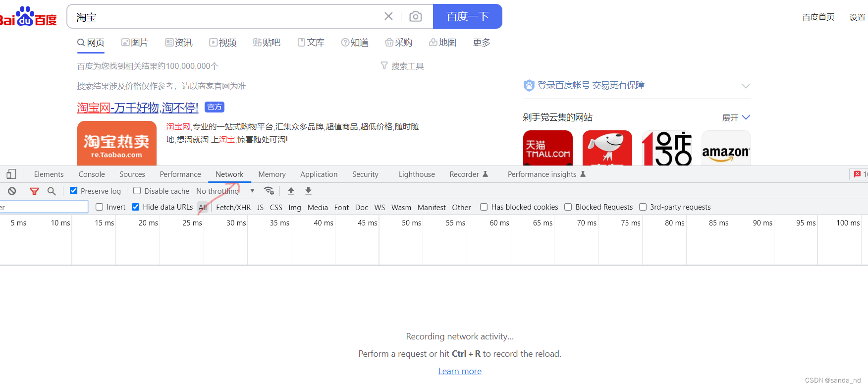
Task: Click the import HAR upload arrow icon
Action: point(291,191)
